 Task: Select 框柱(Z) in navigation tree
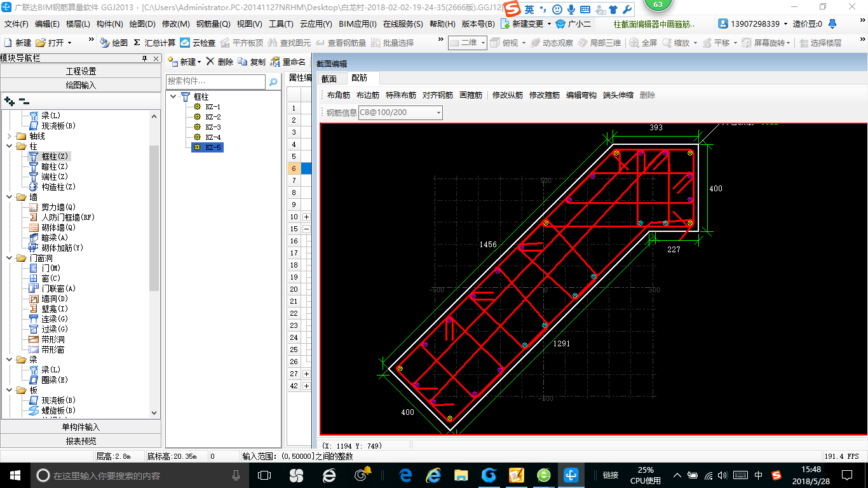pos(54,156)
